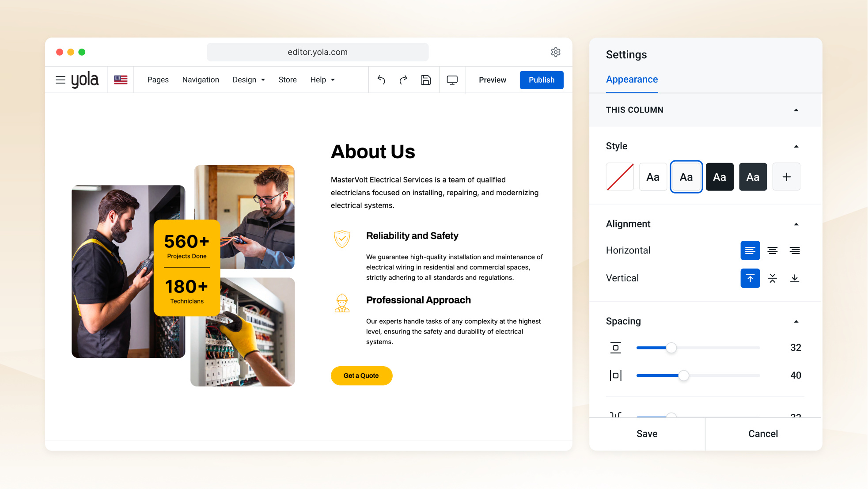Image resolution: width=868 pixels, height=489 pixels.
Task: Collapse the THIS COLUMN section
Action: pos(796,110)
